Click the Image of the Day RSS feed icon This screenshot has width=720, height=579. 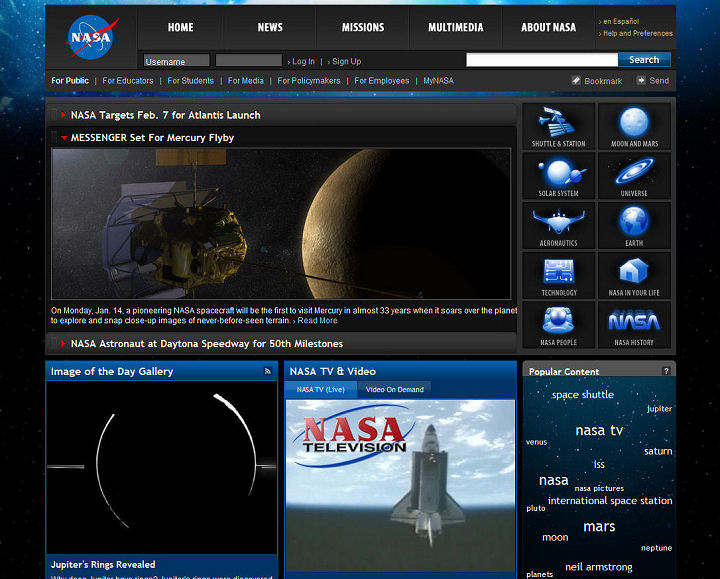[268, 371]
